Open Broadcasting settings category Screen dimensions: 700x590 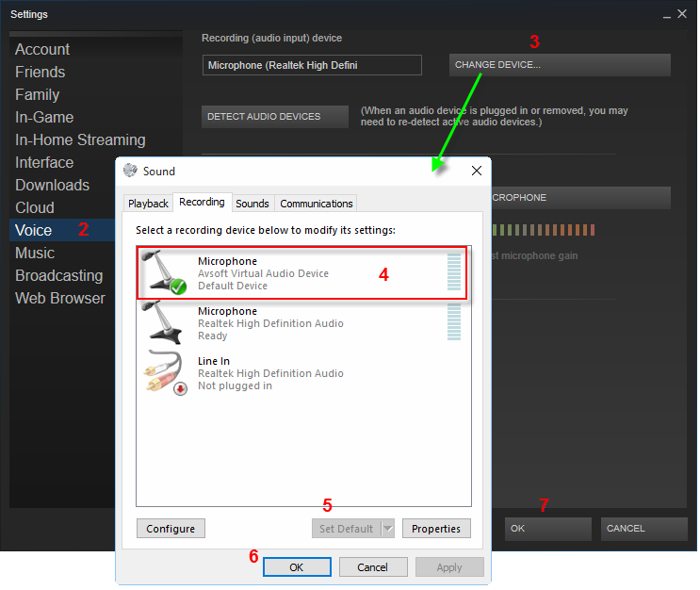[x=59, y=275]
